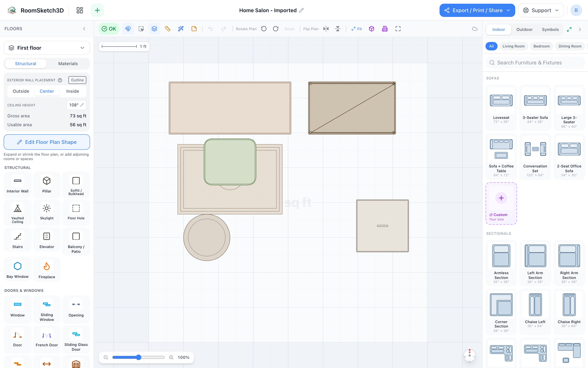Viewport: 588px width, 368px height.
Task: Set wall placement to Outside
Action: tap(21, 91)
